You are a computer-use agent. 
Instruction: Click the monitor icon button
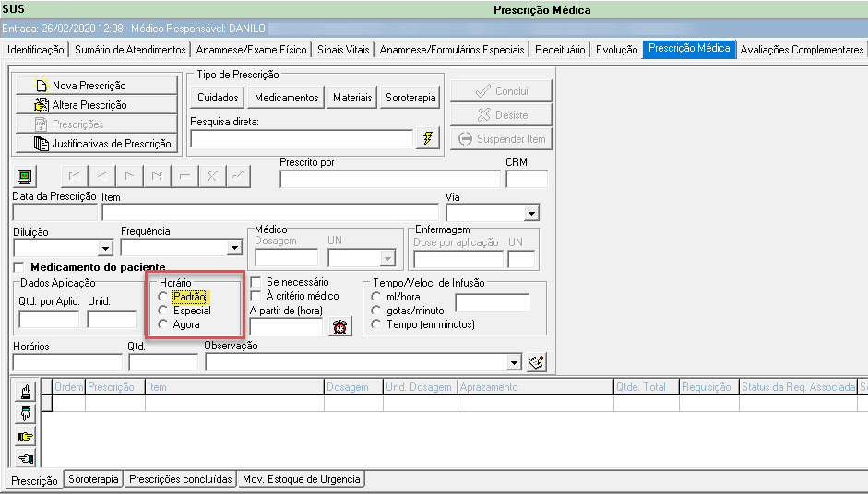24,176
